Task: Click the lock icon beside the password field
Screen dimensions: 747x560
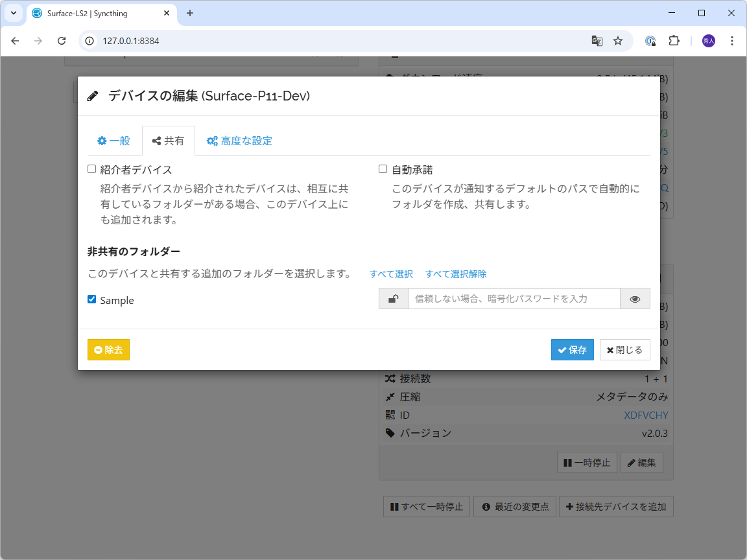Action: click(393, 298)
